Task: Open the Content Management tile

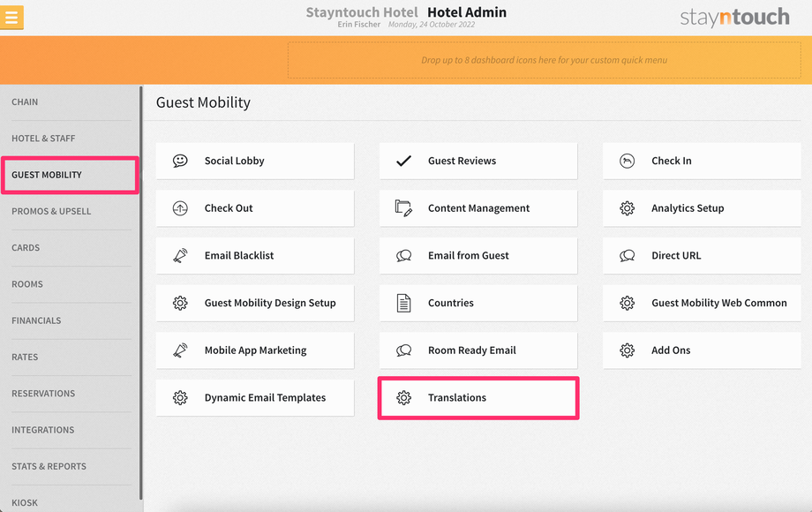Action: tap(478, 208)
